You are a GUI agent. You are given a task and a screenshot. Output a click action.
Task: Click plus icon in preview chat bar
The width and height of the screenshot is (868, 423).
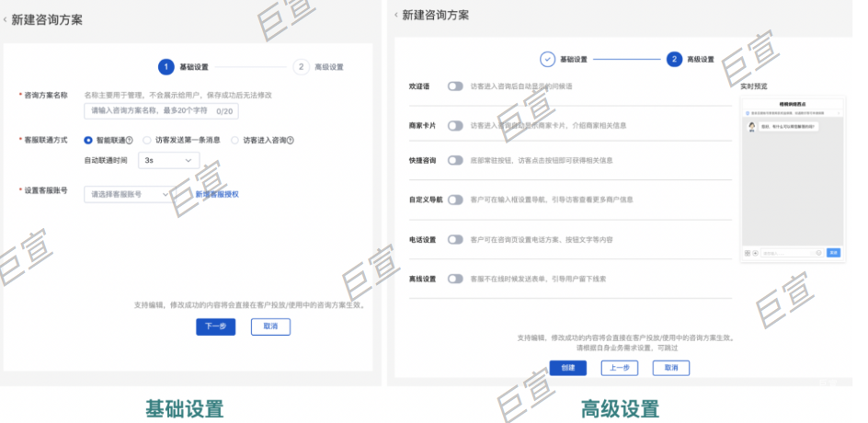[x=756, y=253]
